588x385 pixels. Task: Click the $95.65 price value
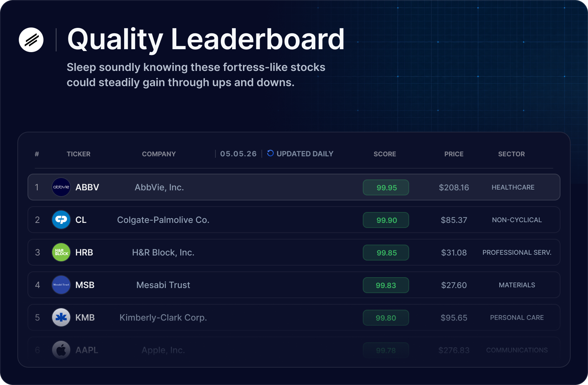[454, 318]
